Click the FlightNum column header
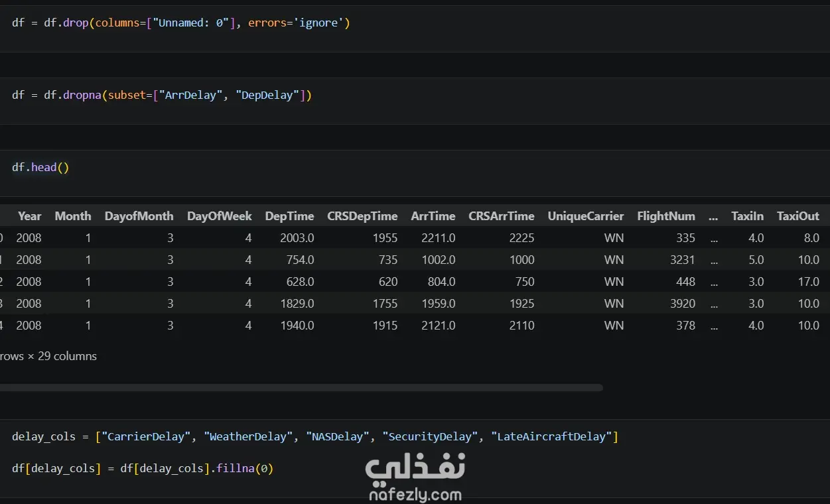The height and width of the screenshot is (504, 830). coord(666,216)
